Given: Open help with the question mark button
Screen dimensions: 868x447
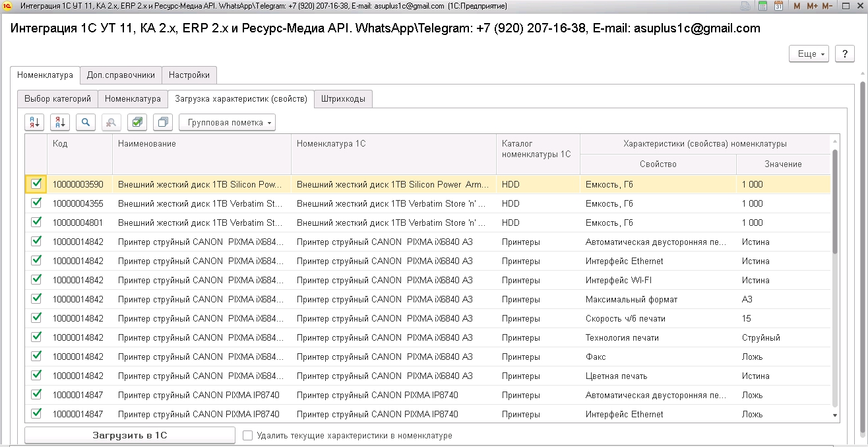Looking at the screenshot, I should point(845,54).
